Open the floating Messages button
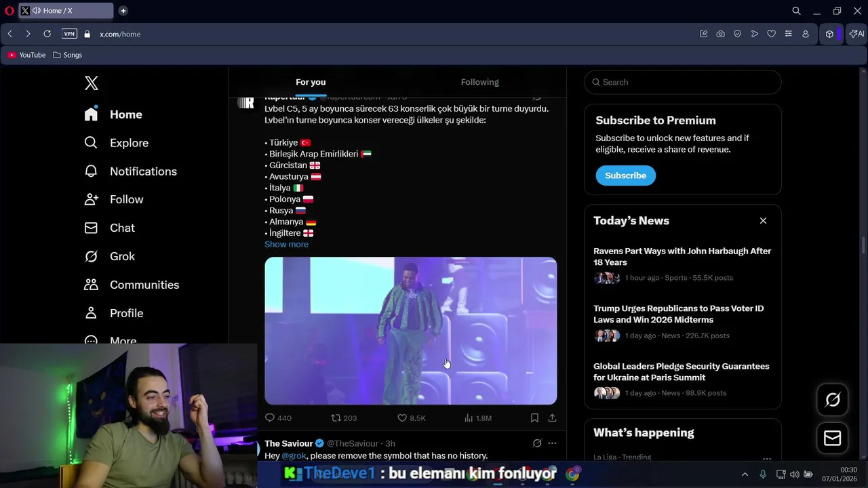 pos(832,439)
